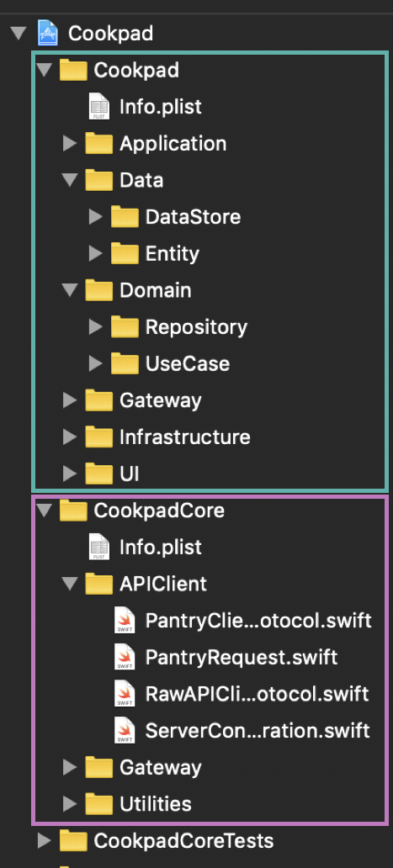
Task: Collapse the Data folder disclosure triangle
Action: (x=69, y=180)
